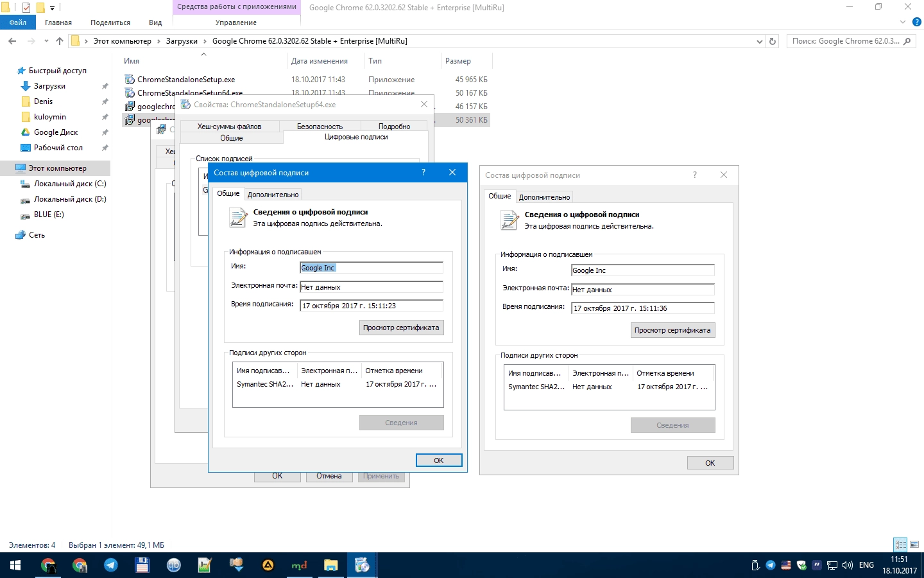Open the Вид ribbon tab
Viewport: 924px width, 578px height.
pyautogui.click(x=155, y=22)
